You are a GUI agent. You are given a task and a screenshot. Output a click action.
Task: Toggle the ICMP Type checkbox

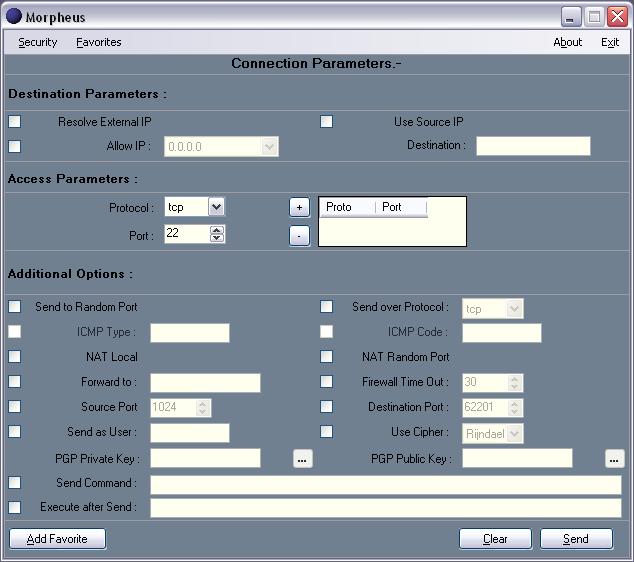click(15, 332)
